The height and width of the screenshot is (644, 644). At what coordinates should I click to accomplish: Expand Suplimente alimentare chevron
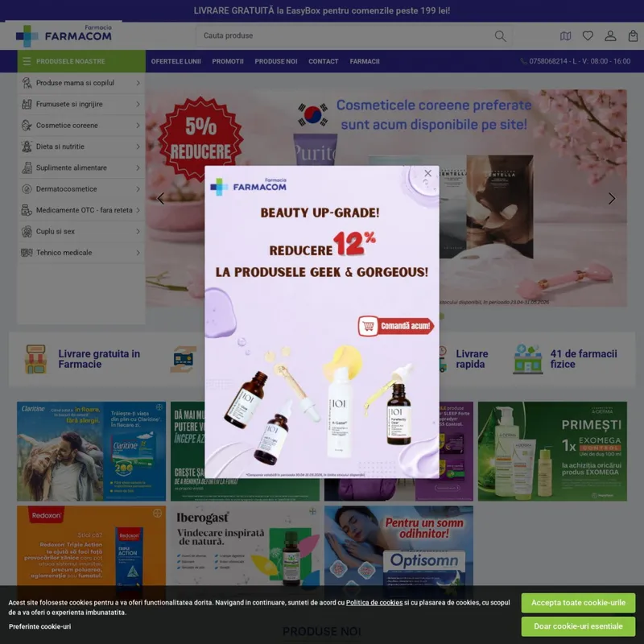(x=138, y=167)
